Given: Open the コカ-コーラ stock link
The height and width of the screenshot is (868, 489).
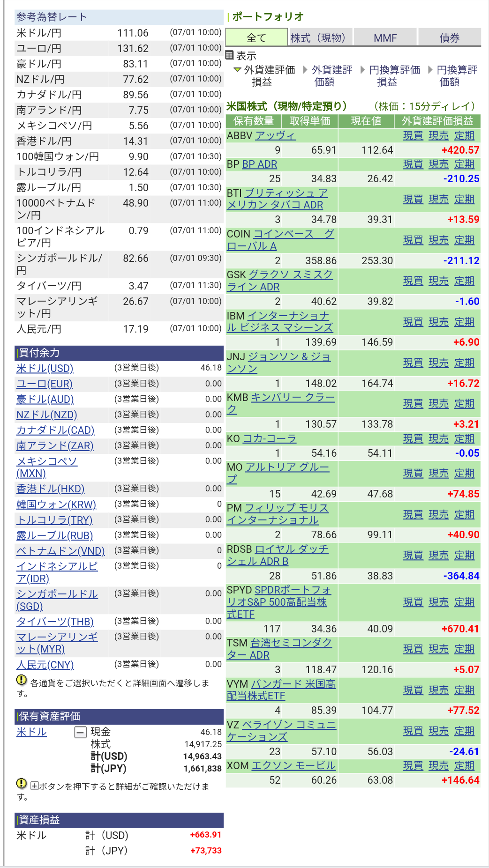Looking at the screenshot, I should [x=270, y=439].
